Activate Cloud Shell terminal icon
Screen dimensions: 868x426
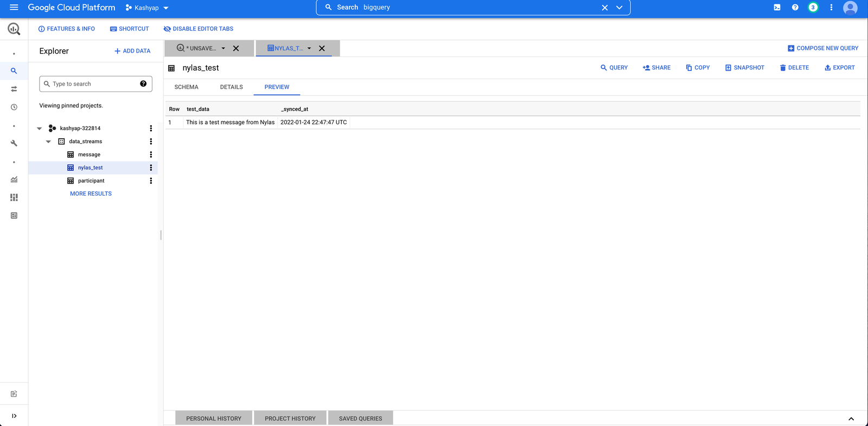pyautogui.click(x=777, y=8)
